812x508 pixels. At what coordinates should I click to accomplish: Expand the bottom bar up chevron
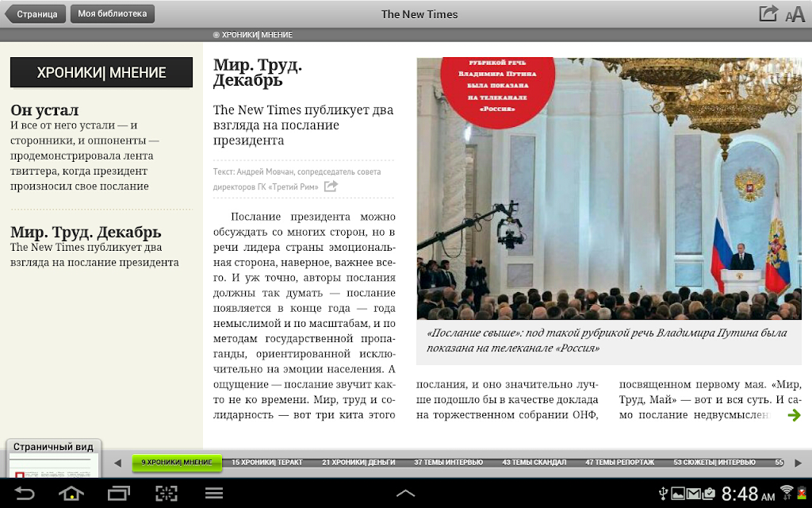(x=405, y=494)
